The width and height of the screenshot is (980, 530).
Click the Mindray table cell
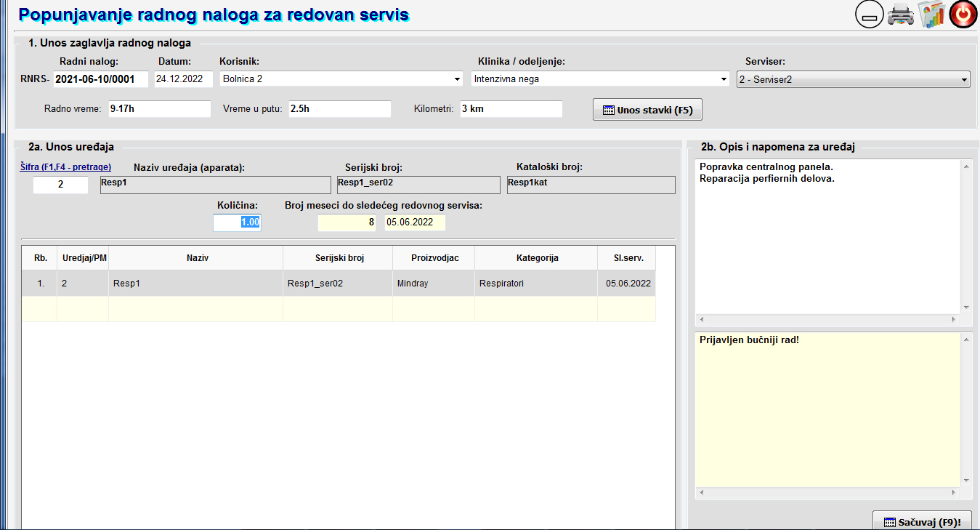(434, 284)
